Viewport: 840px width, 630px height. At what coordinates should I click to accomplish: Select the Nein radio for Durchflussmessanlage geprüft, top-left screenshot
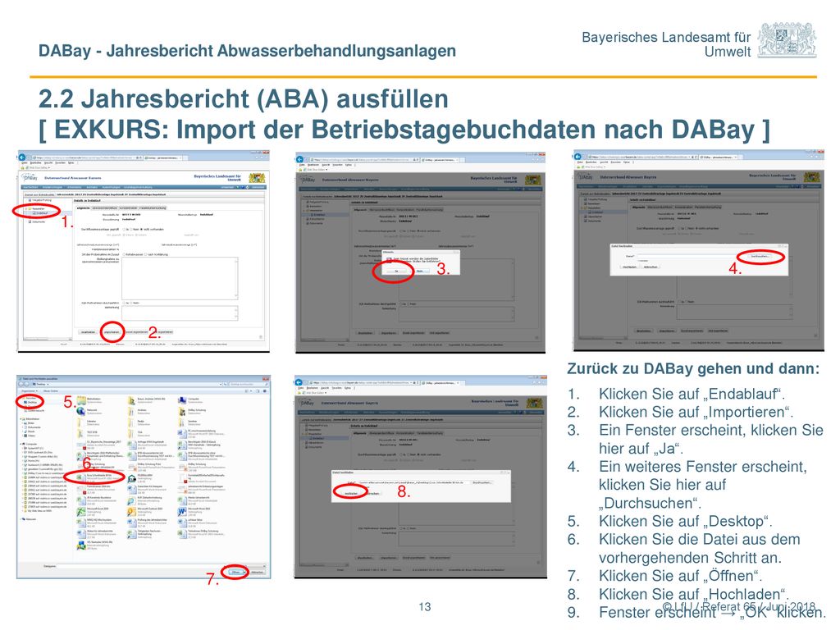132,230
